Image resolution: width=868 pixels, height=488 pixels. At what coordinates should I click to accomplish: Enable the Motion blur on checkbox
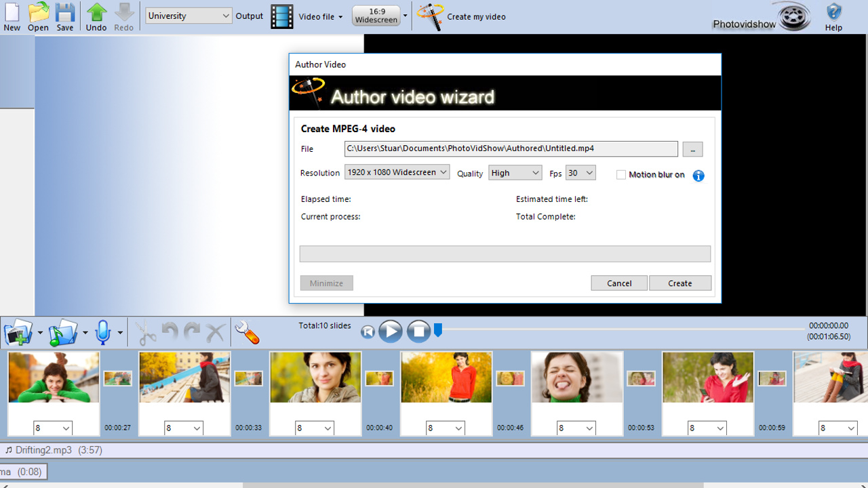[x=621, y=174]
